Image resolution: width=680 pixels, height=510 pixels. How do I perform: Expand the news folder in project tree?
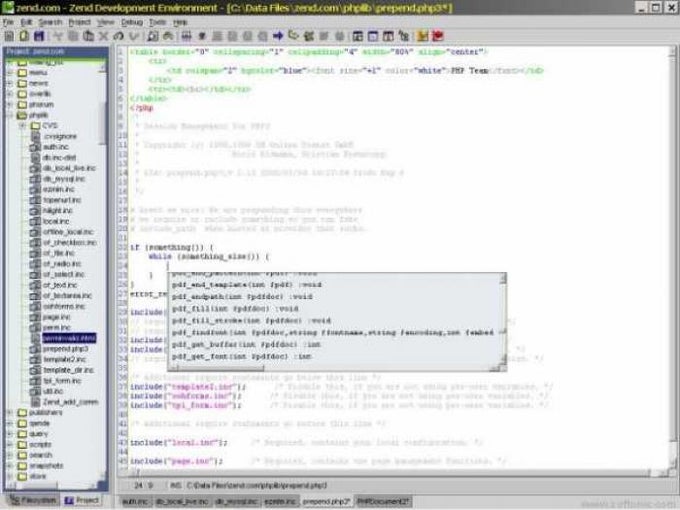pos(10,83)
